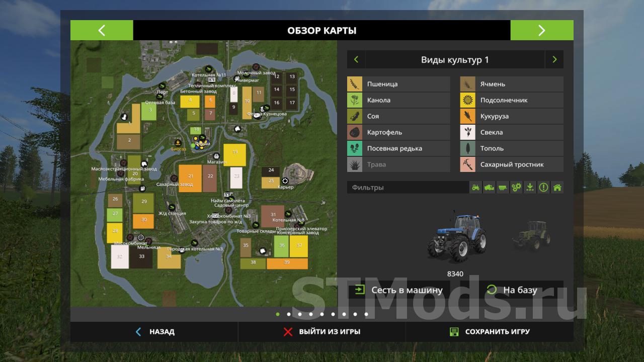The height and width of the screenshot is (362, 644).
Task: Click the Магазин shop marker on the map
Action: pyautogui.click(x=217, y=156)
